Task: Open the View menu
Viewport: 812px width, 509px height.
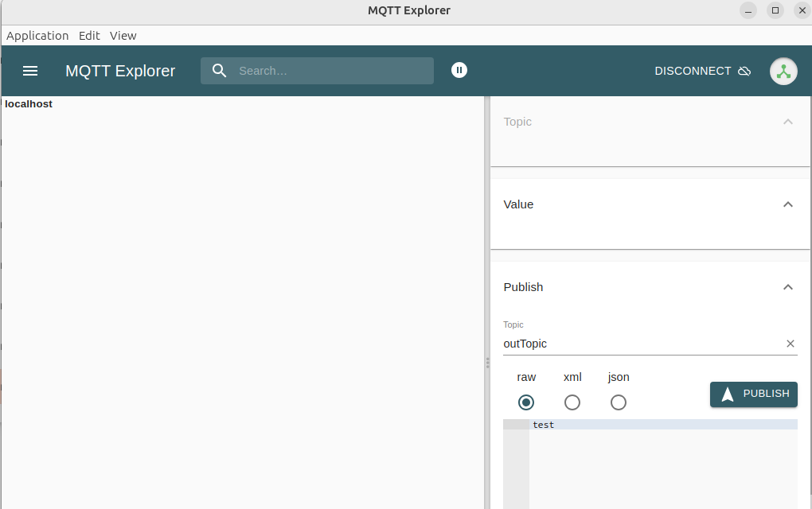Action: pos(123,36)
